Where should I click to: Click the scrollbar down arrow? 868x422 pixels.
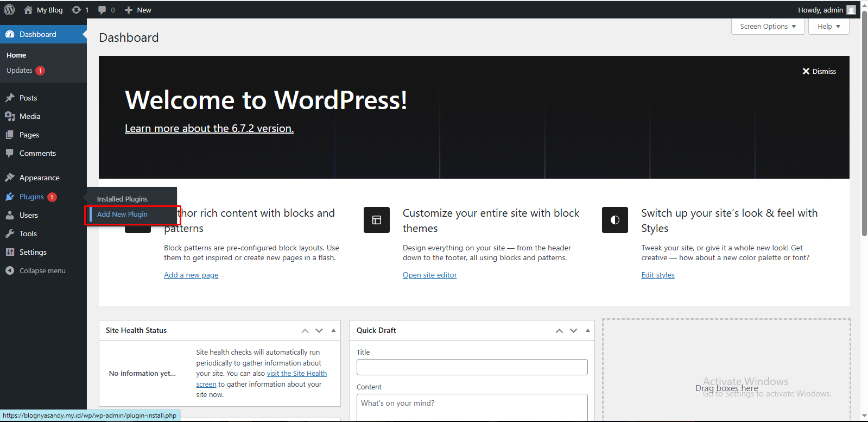click(x=864, y=416)
